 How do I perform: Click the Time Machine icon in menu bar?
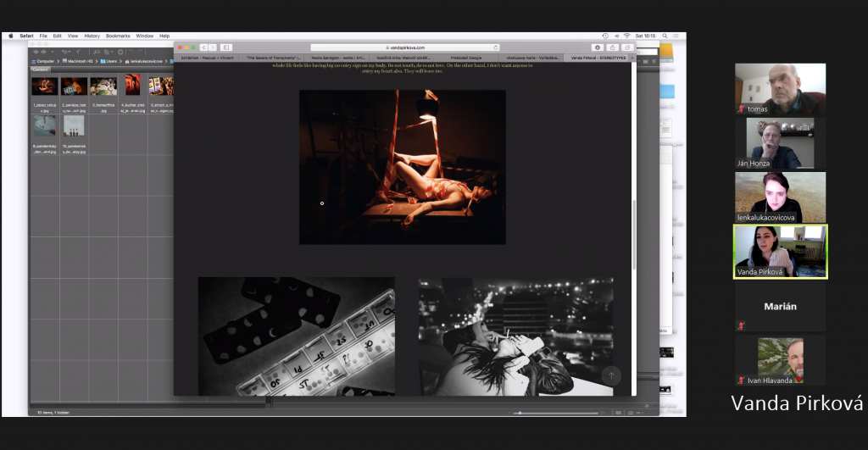click(x=605, y=36)
